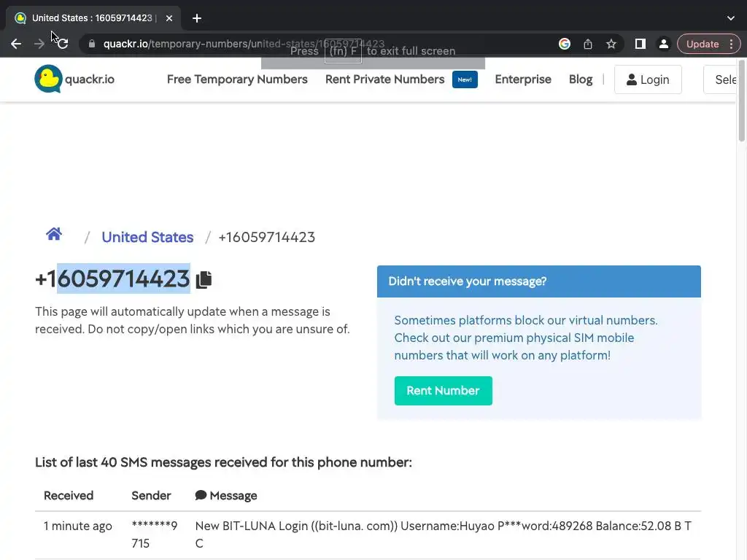Click the BIT-LUNA Login message text

click(x=443, y=534)
